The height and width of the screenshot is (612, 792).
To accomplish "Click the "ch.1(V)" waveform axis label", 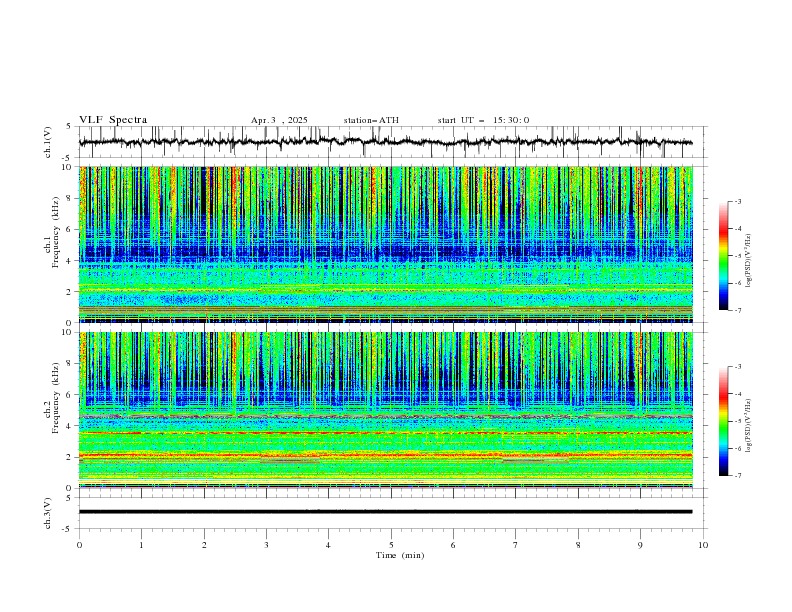I will tap(48, 141).
